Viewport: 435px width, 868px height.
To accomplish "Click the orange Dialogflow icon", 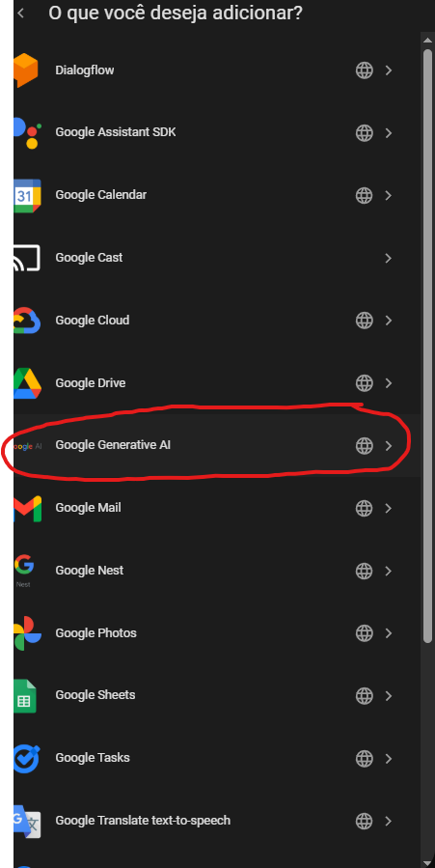I will coord(26,70).
